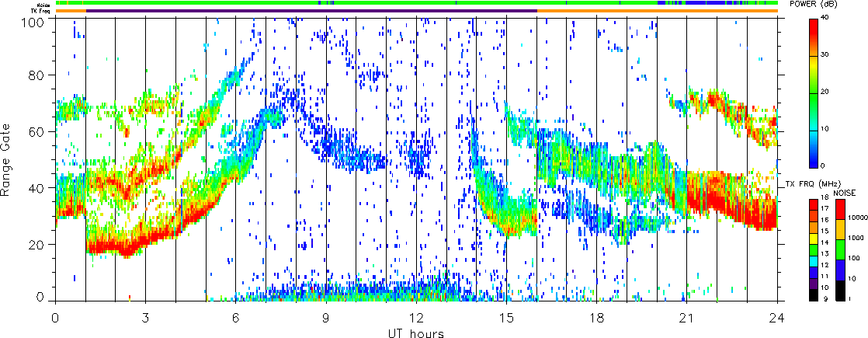This screenshot has width=868, height=338.
Task: Select the 0 label on POWER scale
Action: click(x=825, y=167)
